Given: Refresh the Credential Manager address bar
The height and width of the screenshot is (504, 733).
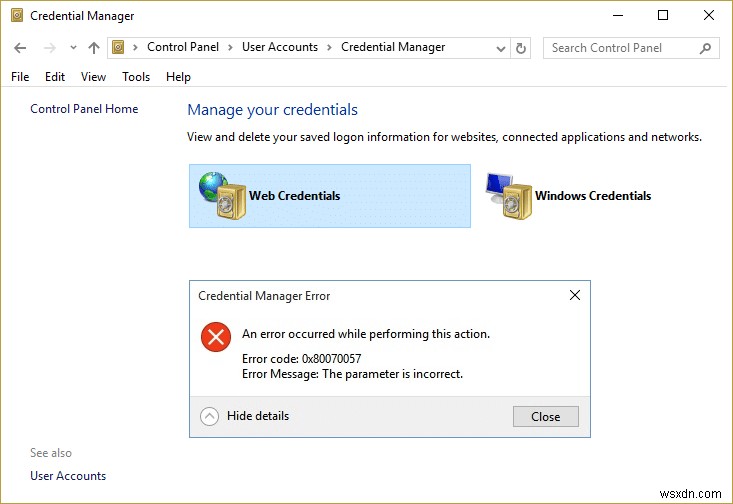Looking at the screenshot, I should [x=521, y=47].
